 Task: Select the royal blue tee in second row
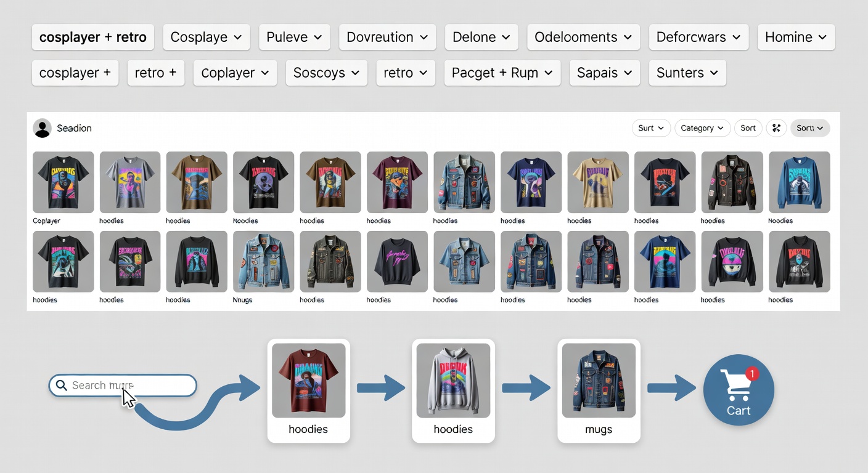pos(665,262)
